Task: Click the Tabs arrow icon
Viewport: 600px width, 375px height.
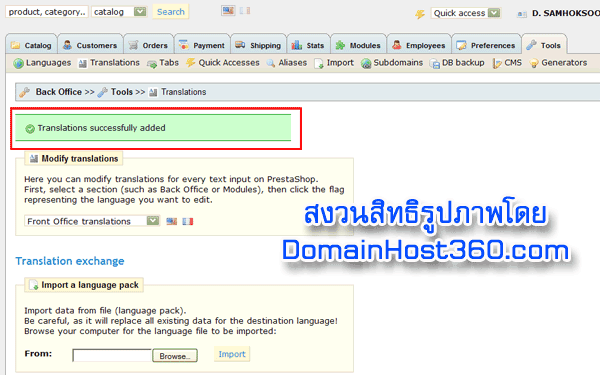Action: (x=152, y=64)
